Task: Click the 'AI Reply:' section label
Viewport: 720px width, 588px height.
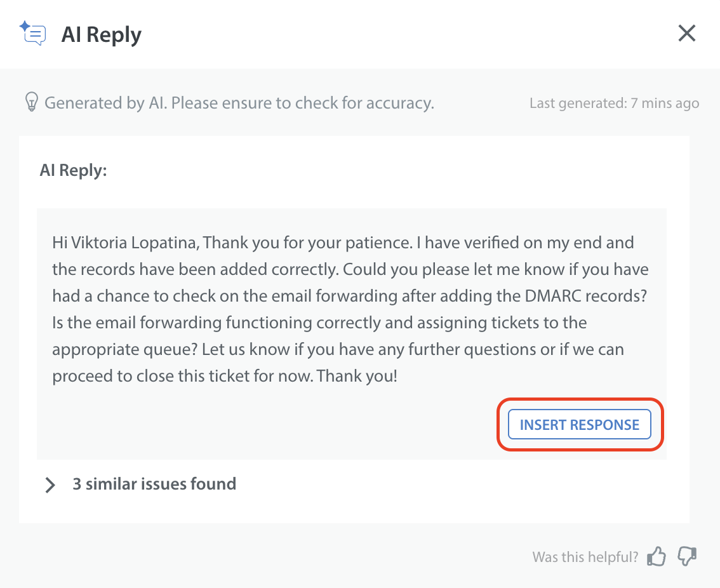Action: [73, 171]
